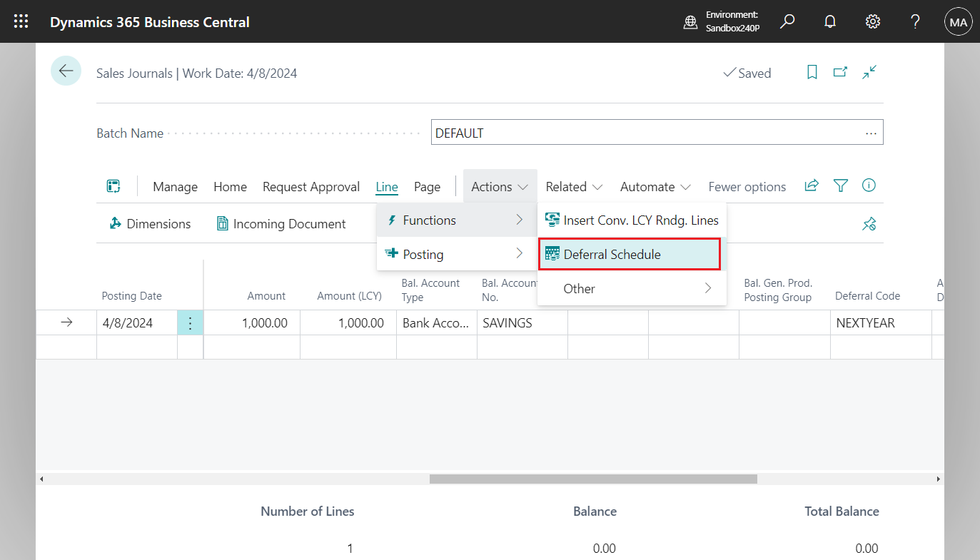View notifications via the bell icon
Screen dimensions: 980x560
click(x=829, y=21)
